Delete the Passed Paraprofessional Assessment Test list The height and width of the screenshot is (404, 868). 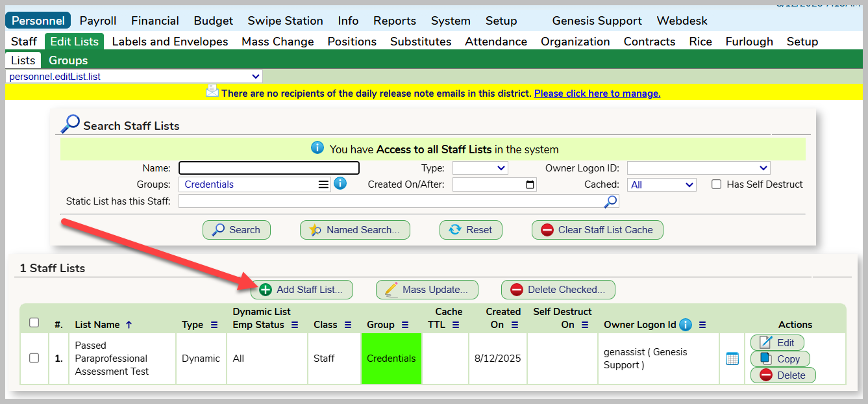click(x=783, y=375)
